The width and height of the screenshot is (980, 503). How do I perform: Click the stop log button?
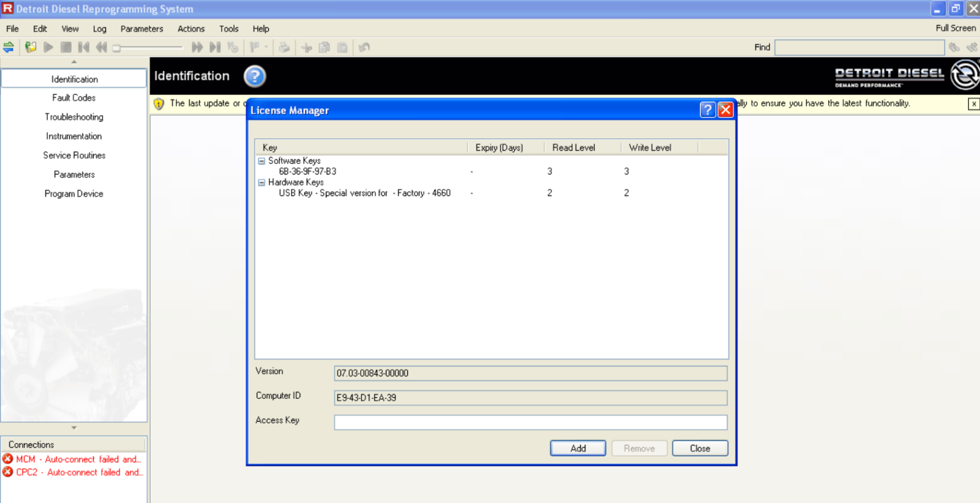click(66, 47)
